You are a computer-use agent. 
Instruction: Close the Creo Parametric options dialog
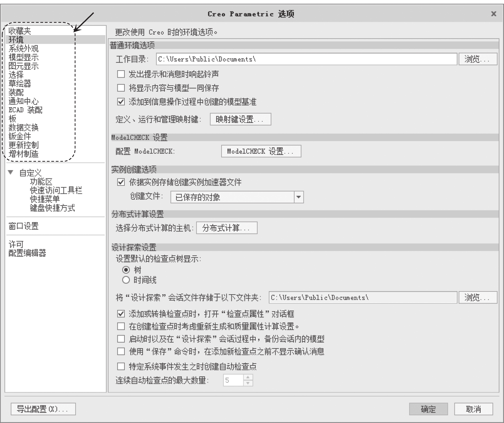coord(494,14)
